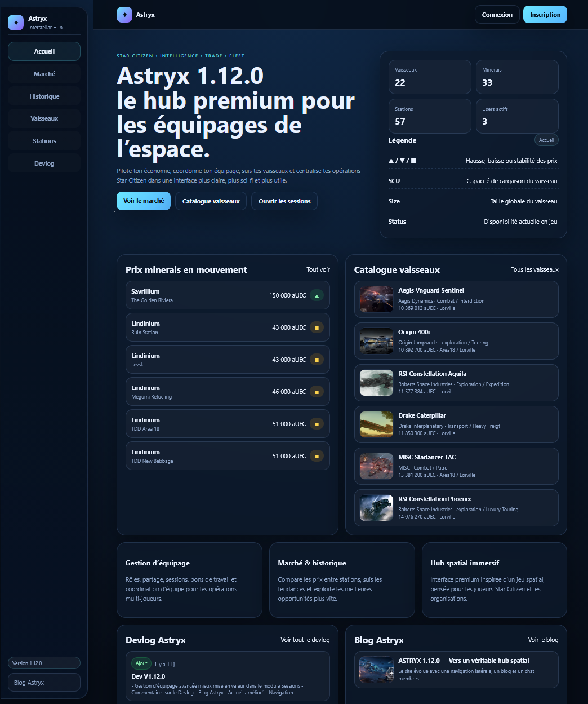588x704 pixels.
Task: Click the Tout voir link for minerals
Action: pyautogui.click(x=318, y=269)
